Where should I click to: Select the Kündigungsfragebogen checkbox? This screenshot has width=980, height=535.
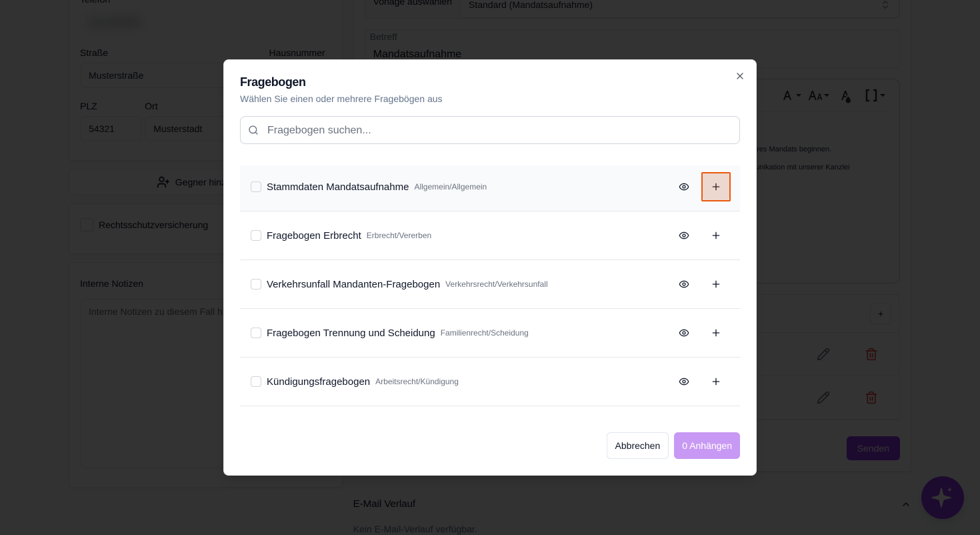click(256, 382)
